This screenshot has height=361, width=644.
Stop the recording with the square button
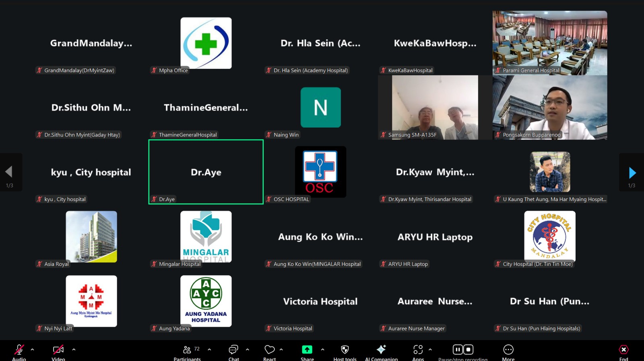pyautogui.click(x=469, y=349)
